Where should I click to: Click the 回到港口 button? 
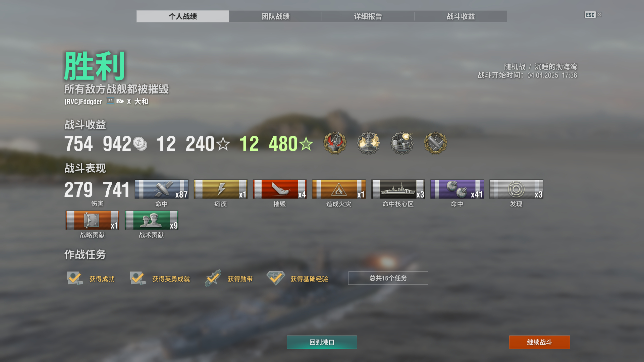pyautogui.click(x=322, y=342)
